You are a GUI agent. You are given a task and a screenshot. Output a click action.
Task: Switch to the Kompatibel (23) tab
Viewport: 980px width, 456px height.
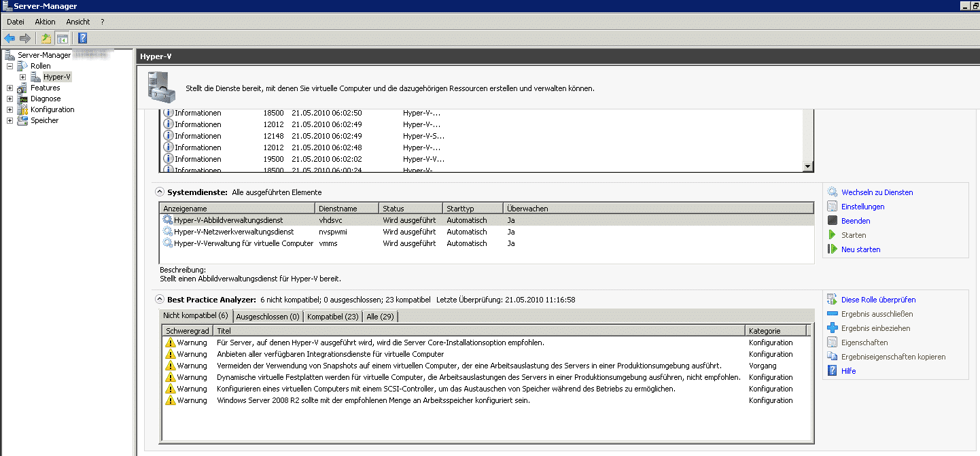coord(333,317)
